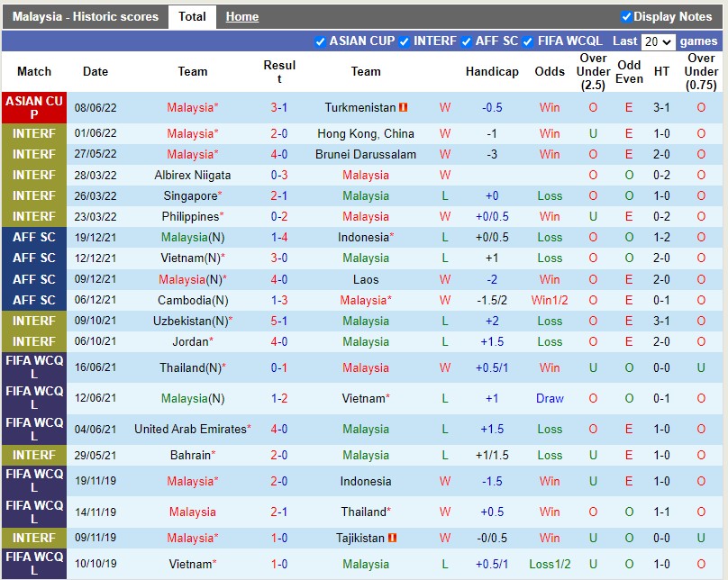Click the Brunei Darussalam team name
The height and width of the screenshot is (580, 728).
tap(366, 154)
